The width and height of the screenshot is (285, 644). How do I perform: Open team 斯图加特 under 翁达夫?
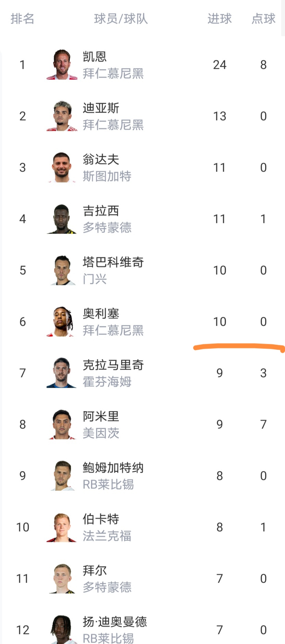(x=107, y=176)
